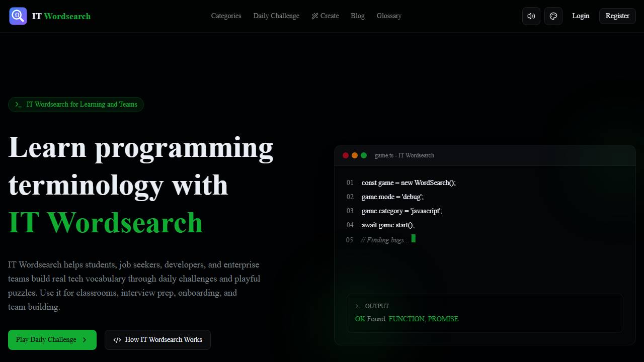644x362 pixels.
Task: Click 'OK Found: FUNCTION, PROMISE' output text
Action: [407, 319]
